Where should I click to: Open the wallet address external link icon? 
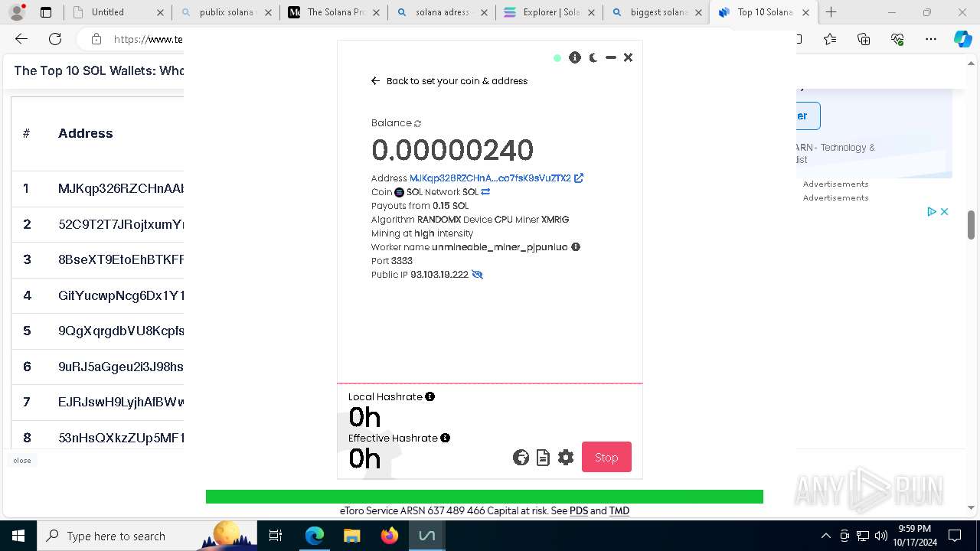579,178
